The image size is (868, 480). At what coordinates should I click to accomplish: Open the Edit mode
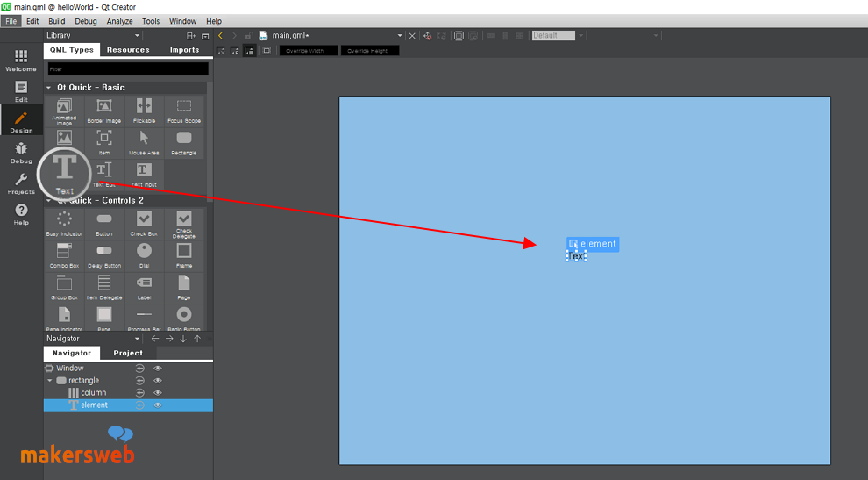[21, 91]
